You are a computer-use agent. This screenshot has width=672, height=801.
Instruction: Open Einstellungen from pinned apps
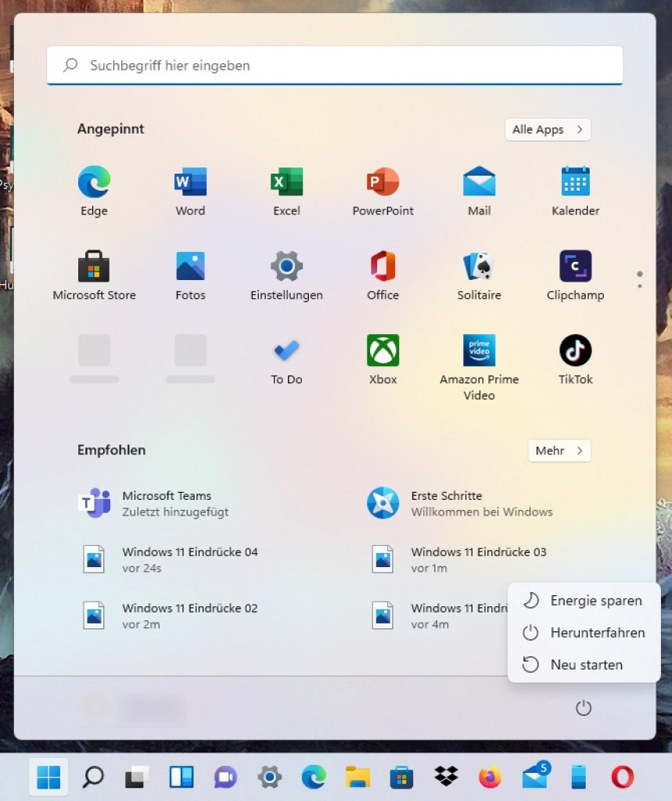pyautogui.click(x=286, y=275)
